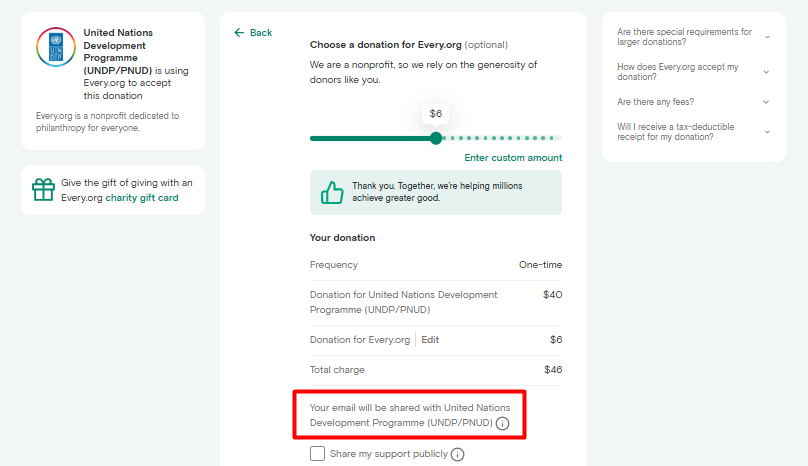
Task: Click info icon next to Share my support publicly
Action: pyautogui.click(x=458, y=454)
